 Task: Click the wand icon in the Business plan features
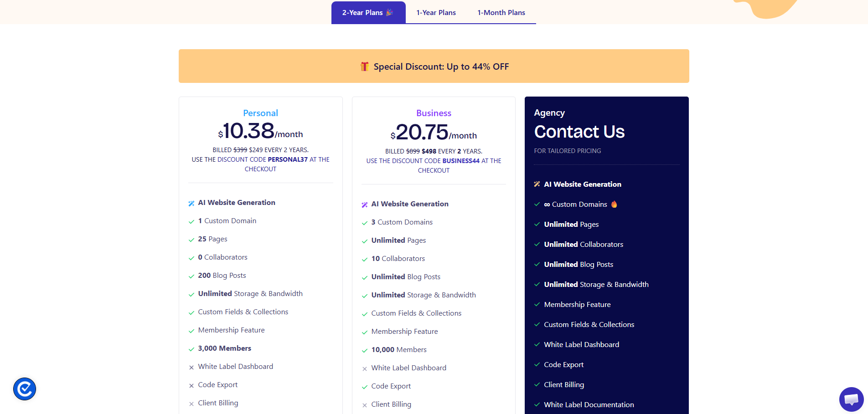(364, 204)
